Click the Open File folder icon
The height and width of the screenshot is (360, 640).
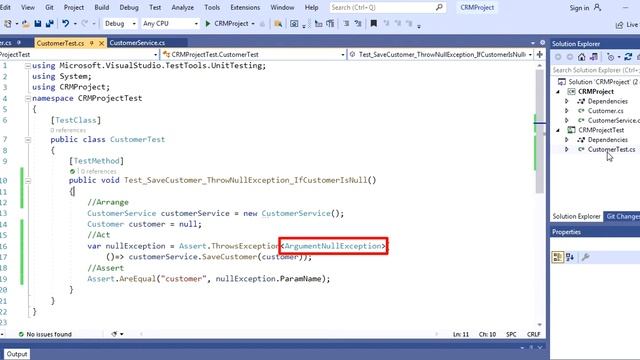click(26, 24)
